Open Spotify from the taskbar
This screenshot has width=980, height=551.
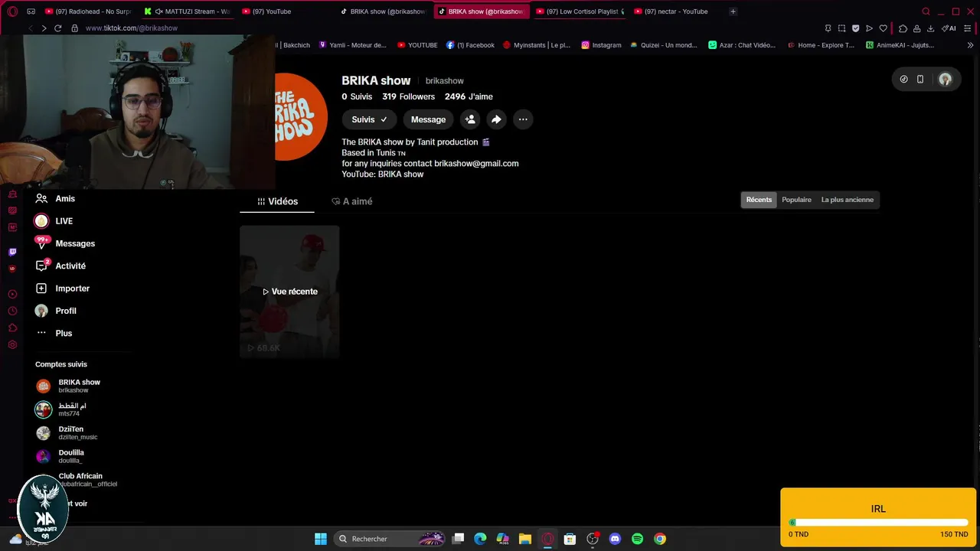coord(637,539)
